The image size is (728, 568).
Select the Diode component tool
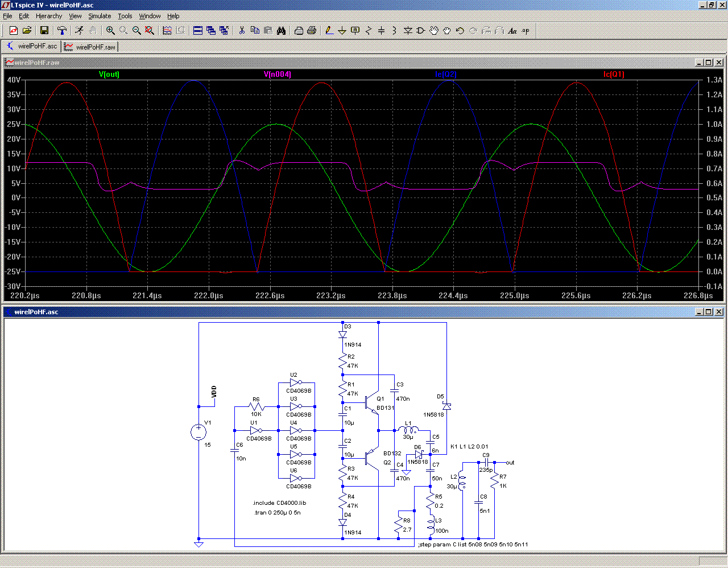pyautogui.click(x=408, y=31)
